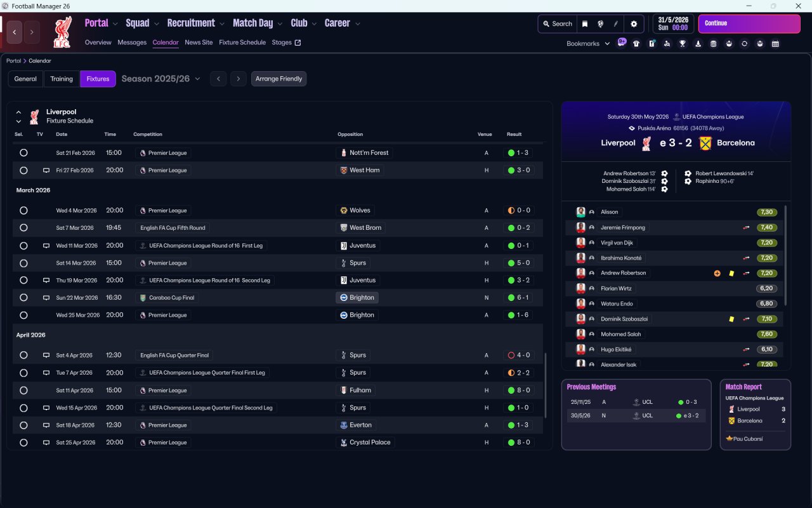Image resolution: width=812 pixels, height=508 pixels.
Task: Open the bookmark icon beside Search
Action: click(x=585, y=23)
